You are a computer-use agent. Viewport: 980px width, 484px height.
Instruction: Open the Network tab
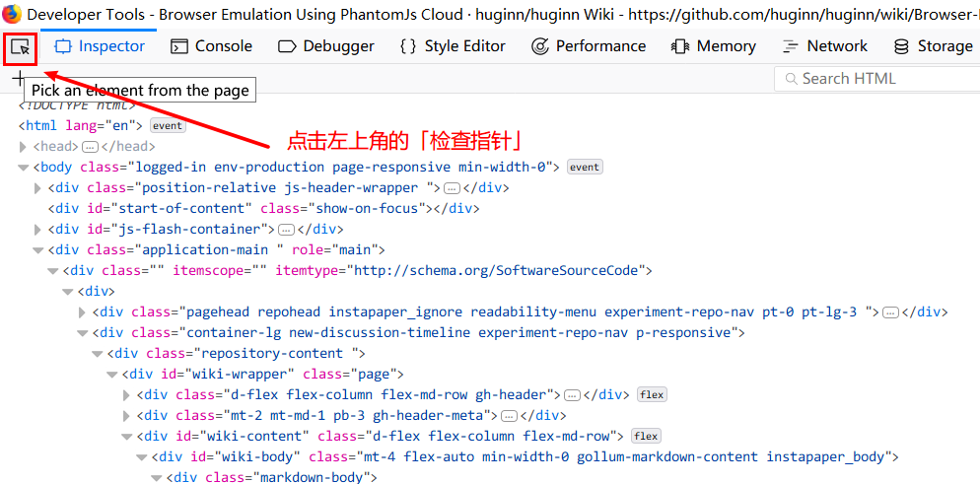[x=825, y=46]
